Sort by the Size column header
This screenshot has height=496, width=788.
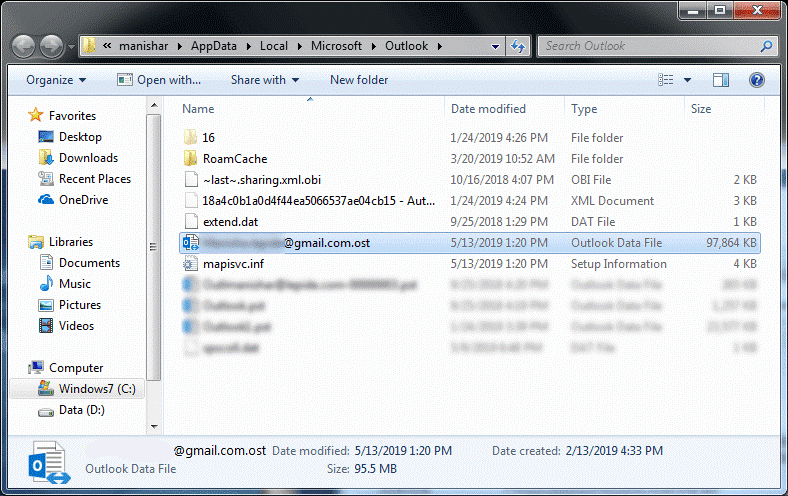701,109
